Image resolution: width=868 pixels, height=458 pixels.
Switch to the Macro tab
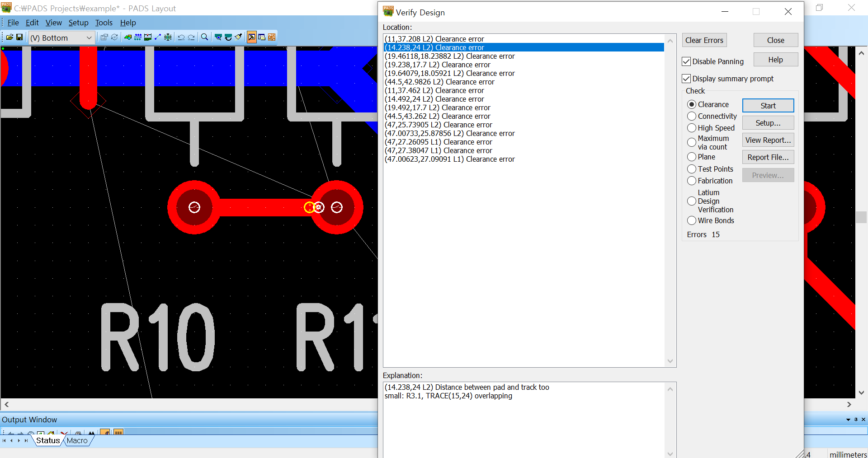pos(77,440)
